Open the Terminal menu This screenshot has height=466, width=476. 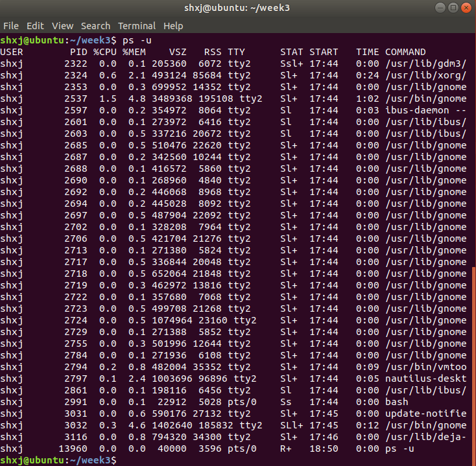click(x=136, y=26)
